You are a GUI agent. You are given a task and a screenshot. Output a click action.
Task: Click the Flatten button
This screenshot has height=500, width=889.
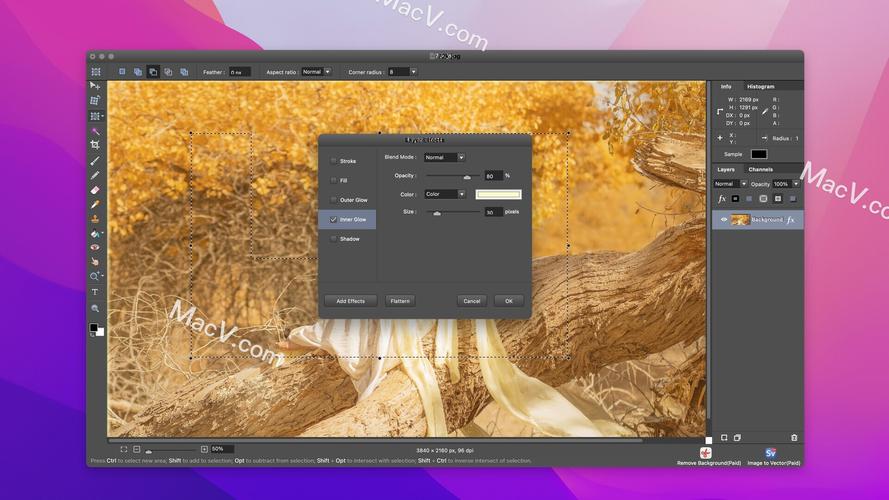click(x=400, y=301)
